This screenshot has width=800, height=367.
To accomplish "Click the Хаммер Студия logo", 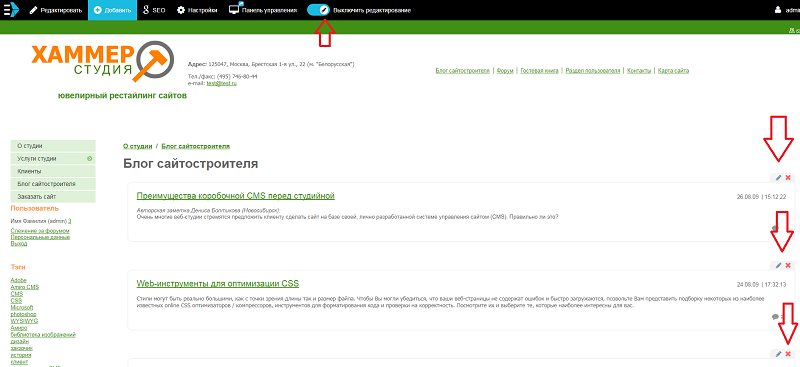I will click(102, 62).
